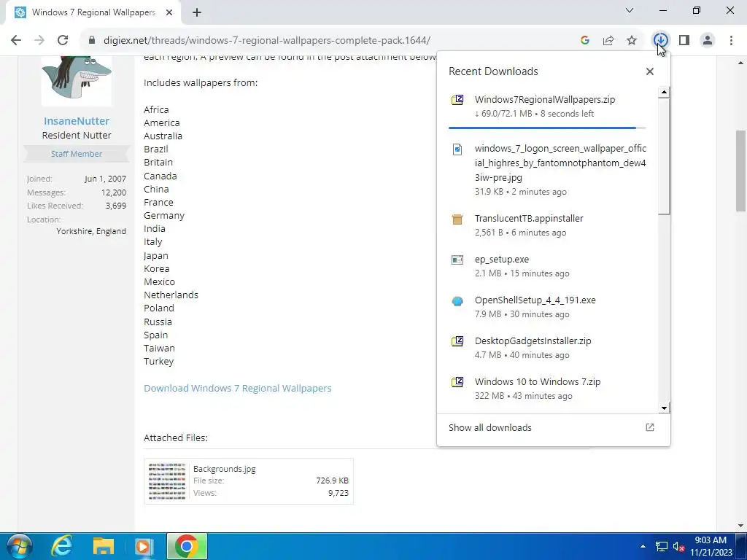The image size is (747, 560).
Task: Click the Backgrounds.jpg file name
Action: click(x=225, y=469)
